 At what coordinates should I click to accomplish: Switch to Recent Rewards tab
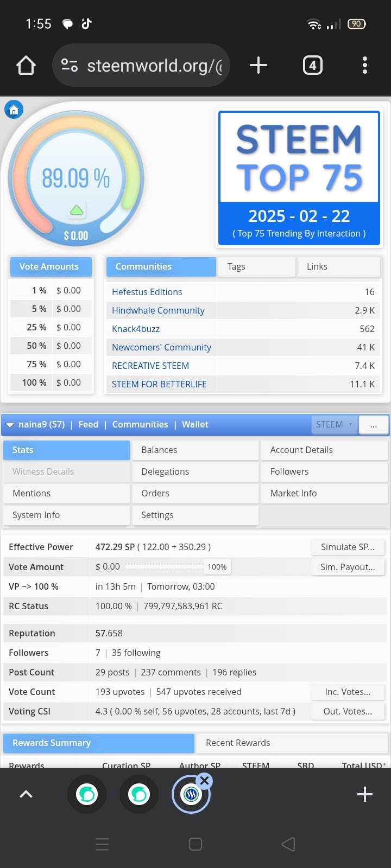[292, 743]
